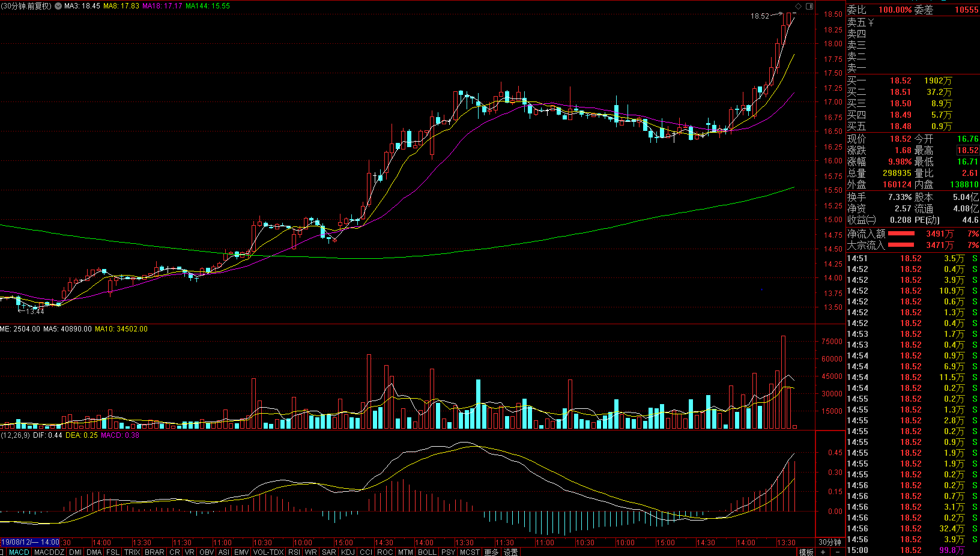
Task: Click the MACD: 0.38 readout label
Action: 120,435
